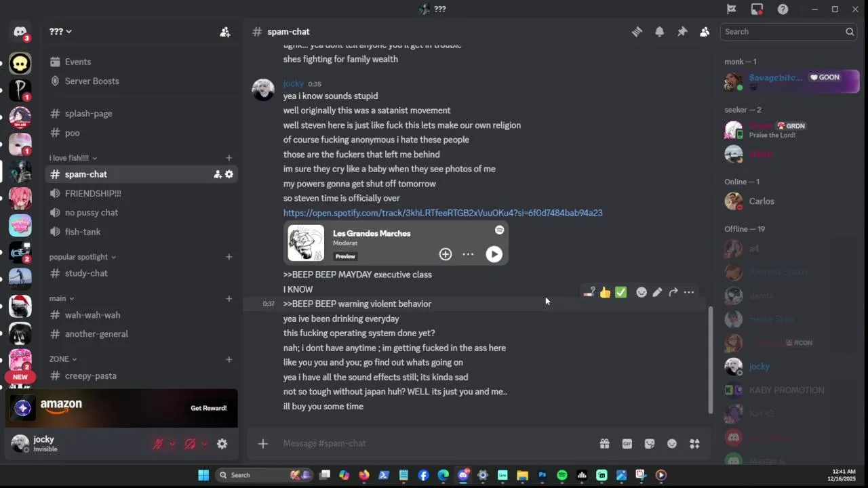Open Server Boosts
The height and width of the screenshot is (488, 868).
pyautogui.click(x=141, y=81)
